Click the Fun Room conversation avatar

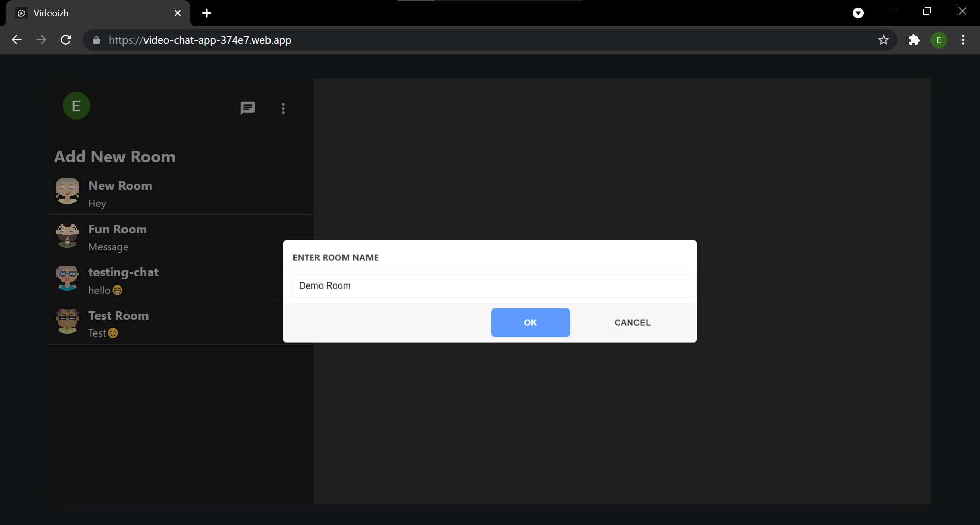[67, 235]
